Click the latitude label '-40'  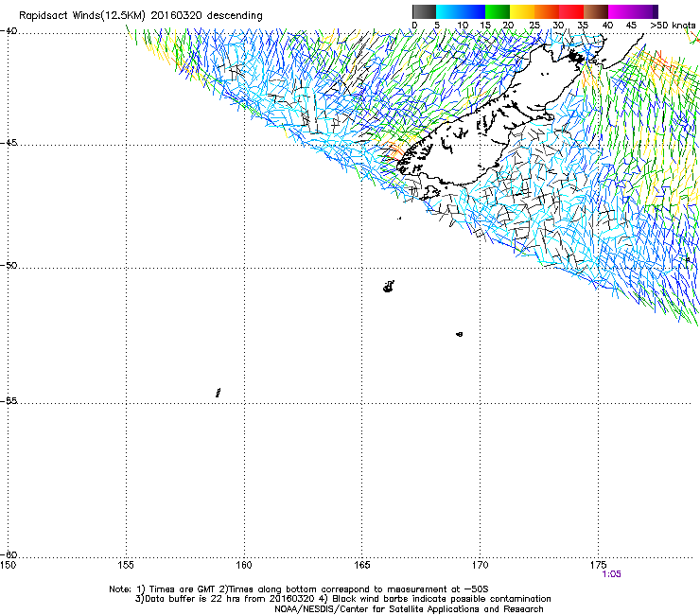(9, 31)
